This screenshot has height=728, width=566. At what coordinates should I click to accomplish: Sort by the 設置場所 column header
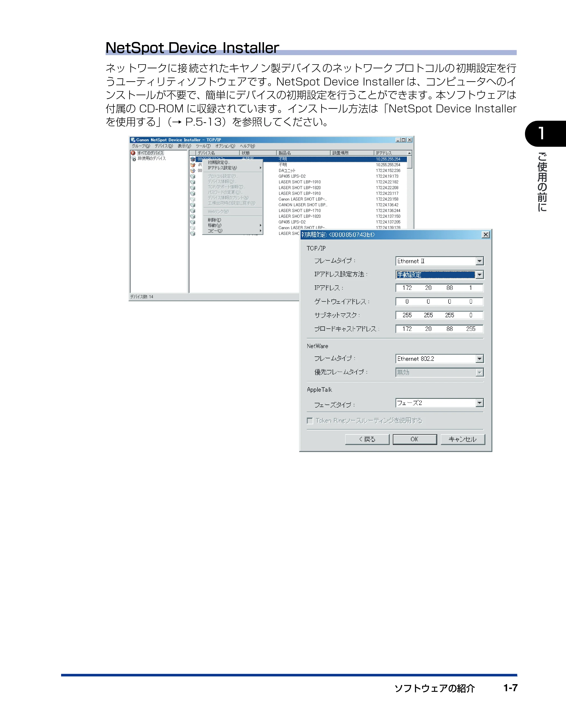[x=352, y=153]
